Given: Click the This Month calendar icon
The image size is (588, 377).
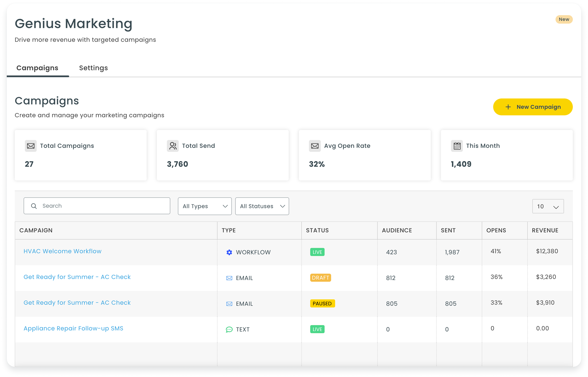Looking at the screenshot, I should point(457,146).
